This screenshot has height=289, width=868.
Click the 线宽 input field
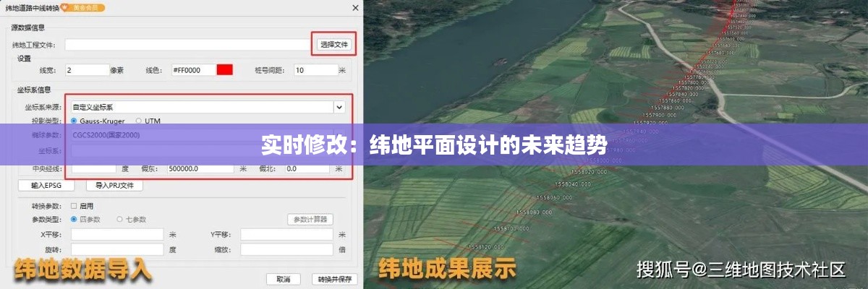(x=86, y=70)
